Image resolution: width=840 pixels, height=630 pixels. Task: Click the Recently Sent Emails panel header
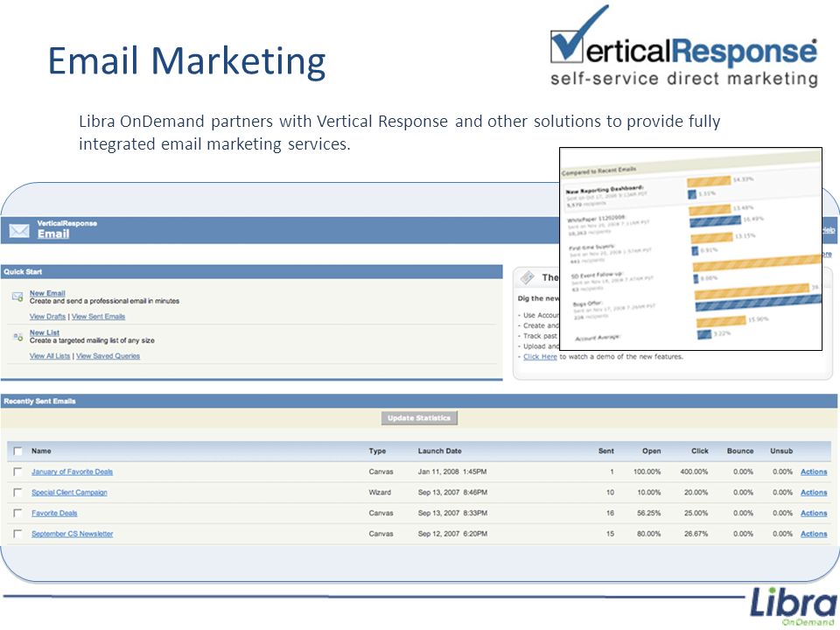tap(419, 401)
